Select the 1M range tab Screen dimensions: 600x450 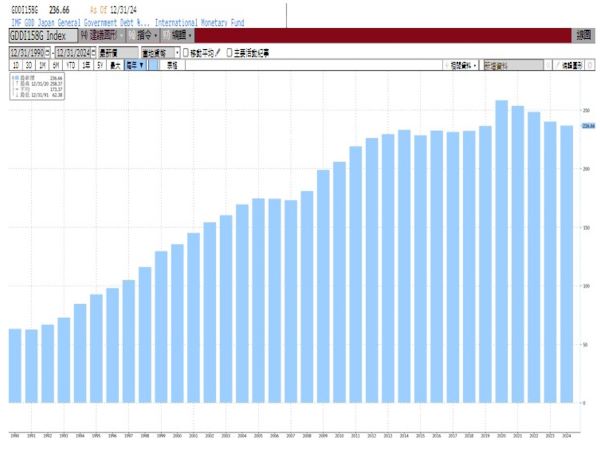(x=42, y=65)
